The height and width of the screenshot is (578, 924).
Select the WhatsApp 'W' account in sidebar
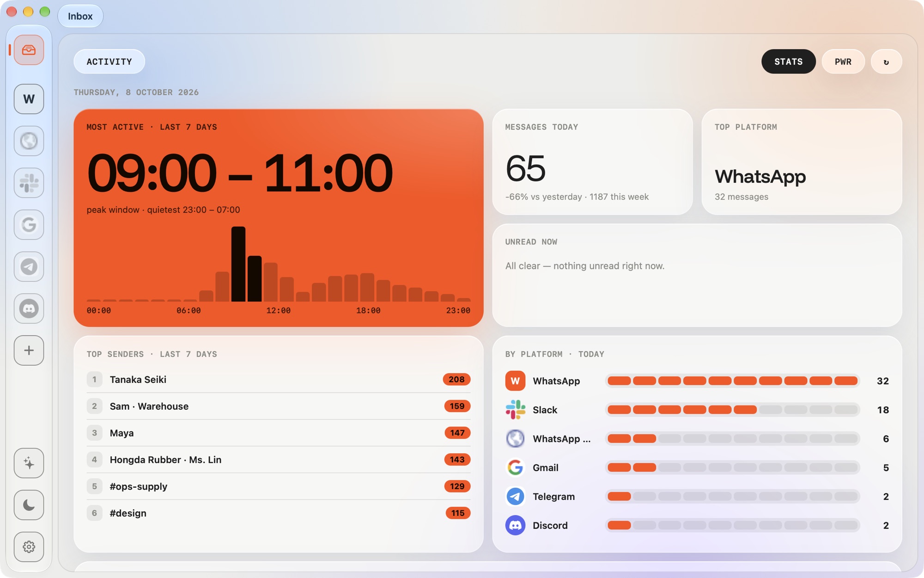coord(29,99)
